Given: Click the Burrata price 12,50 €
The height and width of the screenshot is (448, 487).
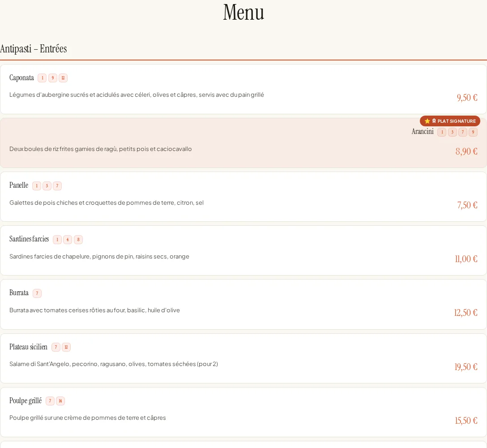Looking at the screenshot, I should click(x=466, y=313).
